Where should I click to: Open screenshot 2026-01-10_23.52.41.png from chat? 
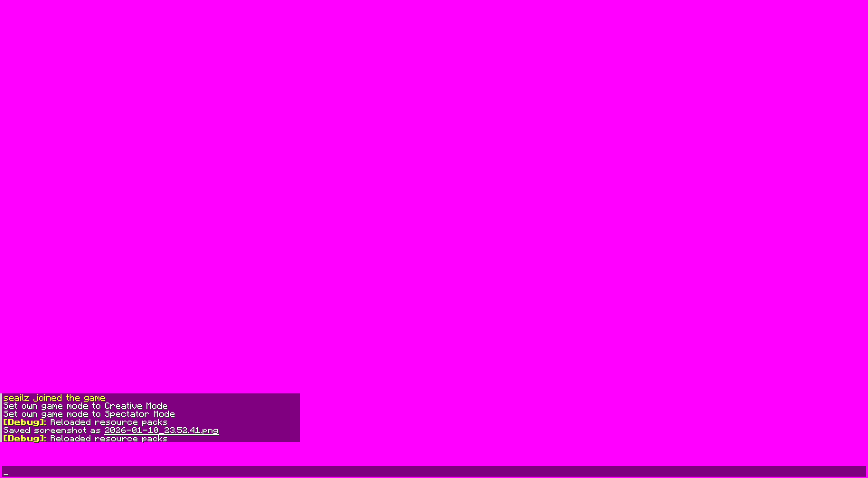[x=160, y=430]
